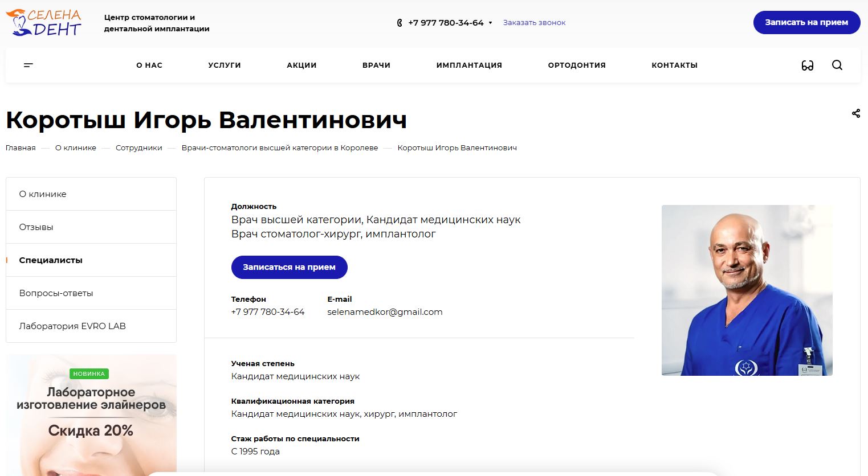Click the НОВИНКА badge on banner
The height and width of the screenshot is (476, 868).
[x=89, y=374]
